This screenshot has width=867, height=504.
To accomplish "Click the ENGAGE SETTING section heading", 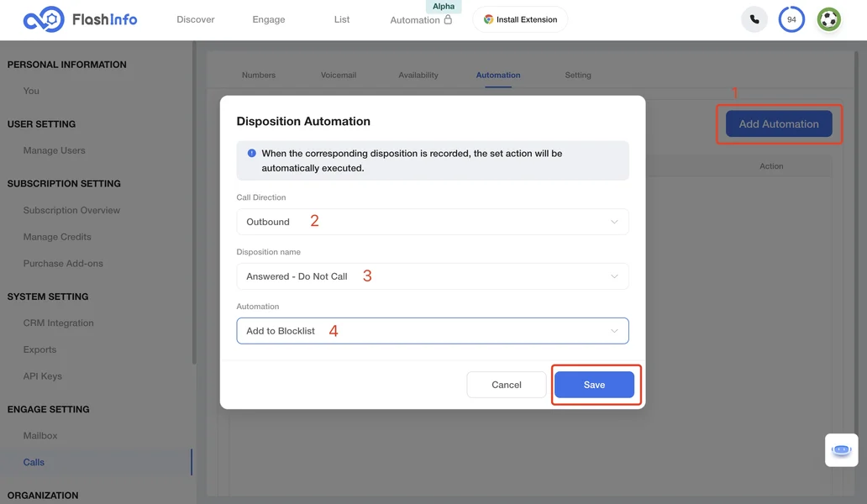I will pos(48,409).
